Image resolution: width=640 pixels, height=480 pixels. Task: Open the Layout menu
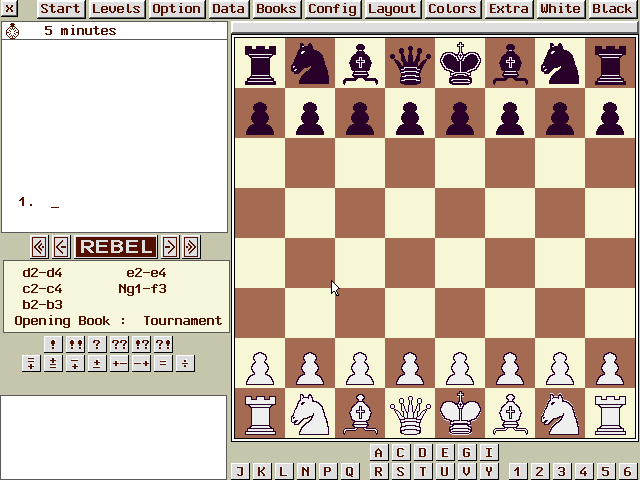[x=392, y=9]
